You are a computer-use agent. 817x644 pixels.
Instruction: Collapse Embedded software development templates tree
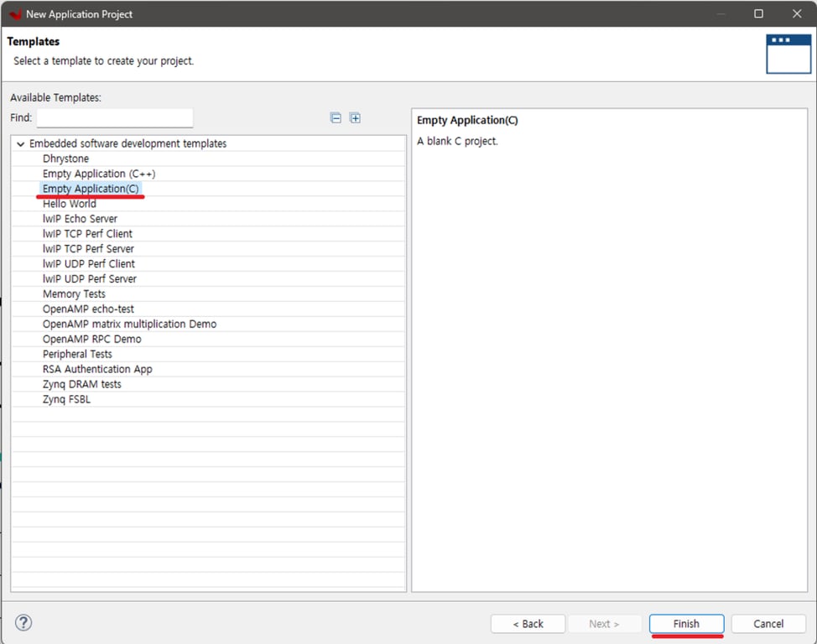21,143
